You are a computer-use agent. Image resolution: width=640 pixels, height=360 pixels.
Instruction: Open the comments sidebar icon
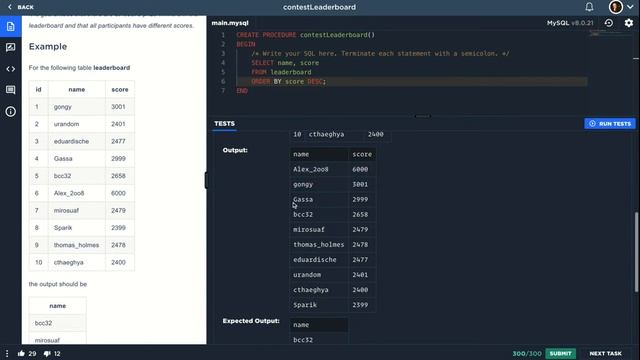11,90
